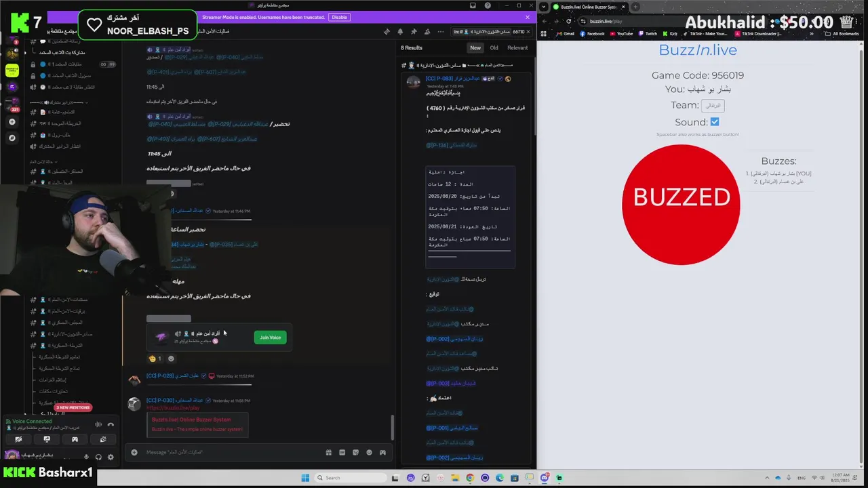Open the All Bookmarks folder

841,34
